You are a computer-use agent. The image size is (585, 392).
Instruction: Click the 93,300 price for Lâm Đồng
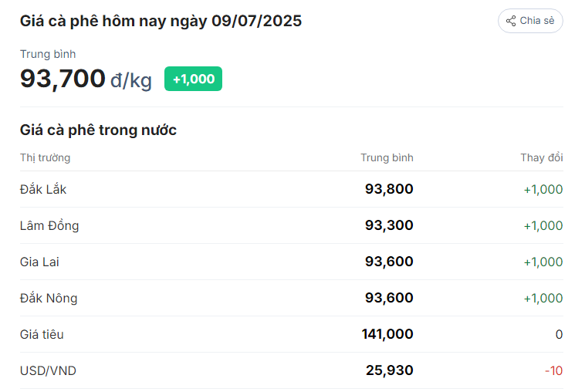pyautogui.click(x=389, y=225)
